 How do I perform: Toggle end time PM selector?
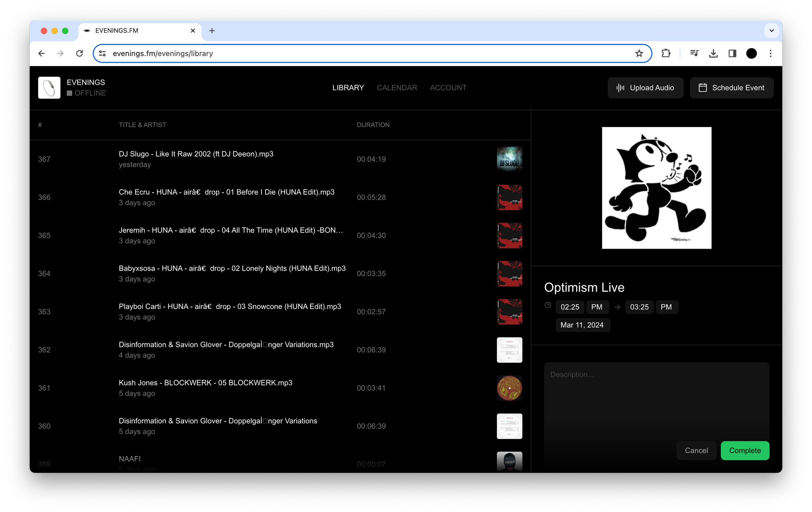(666, 307)
